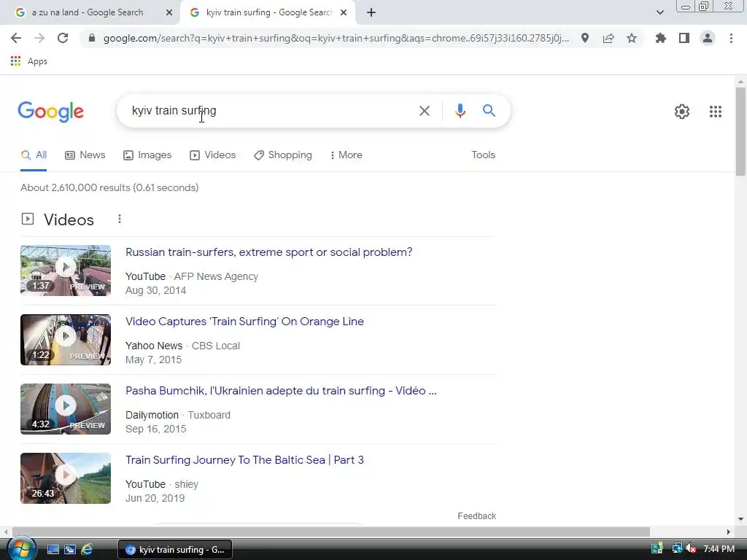This screenshot has height=560, width=747.
Task: Go back to the previous page
Action: (x=16, y=38)
